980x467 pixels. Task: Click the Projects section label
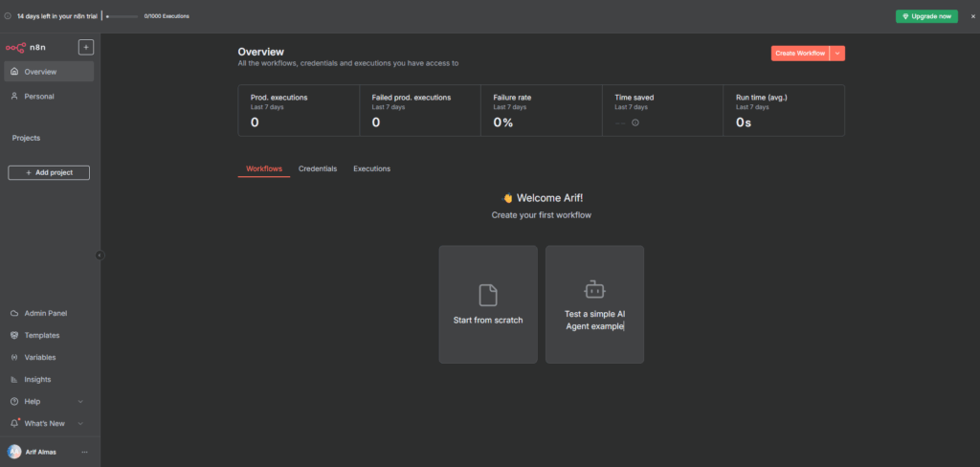tap(26, 138)
